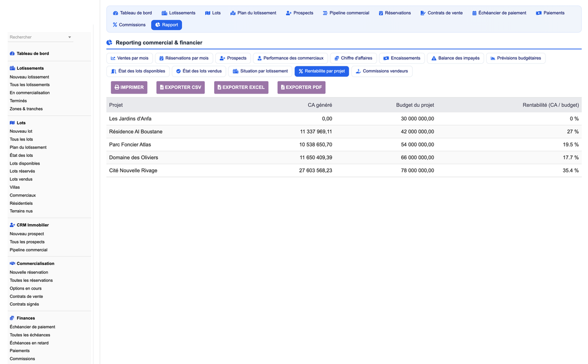This screenshot has width=588, height=364.
Task: Click the coins icon on Chiffre d'affaires
Action: (x=337, y=58)
